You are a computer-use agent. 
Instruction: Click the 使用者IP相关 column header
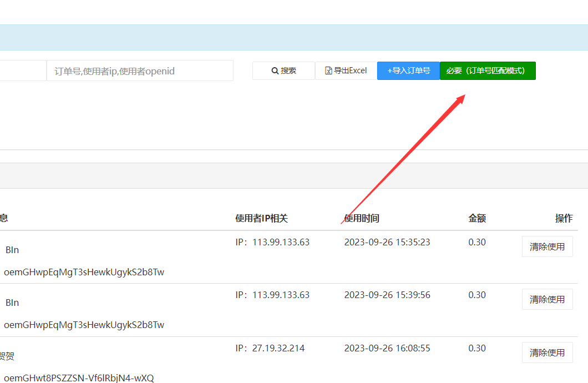click(x=261, y=218)
